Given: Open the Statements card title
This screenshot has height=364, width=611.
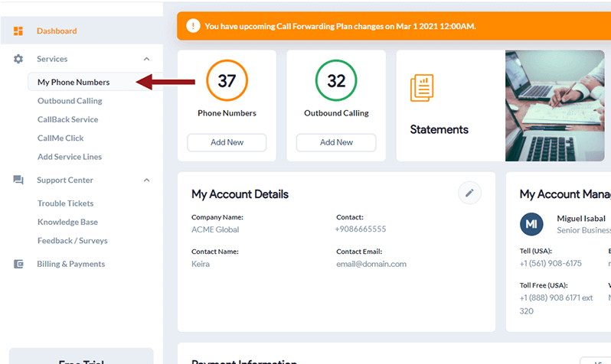Looking at the screenshot, I should coord(439,129).
